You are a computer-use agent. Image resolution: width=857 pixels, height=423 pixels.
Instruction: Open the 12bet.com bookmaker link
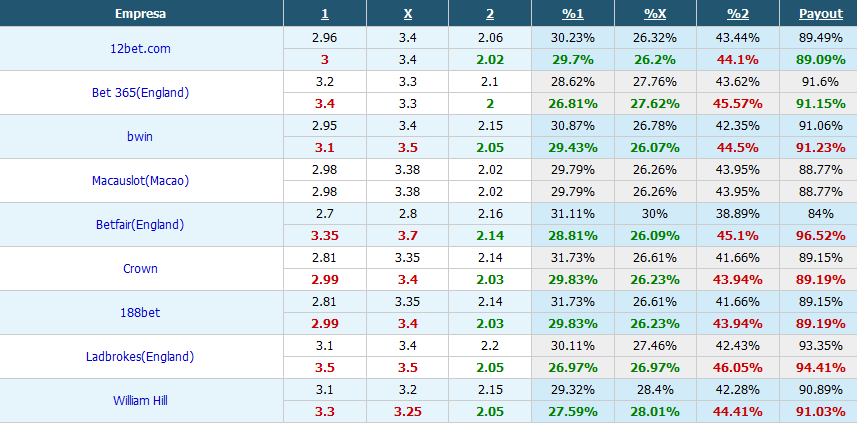140,49
